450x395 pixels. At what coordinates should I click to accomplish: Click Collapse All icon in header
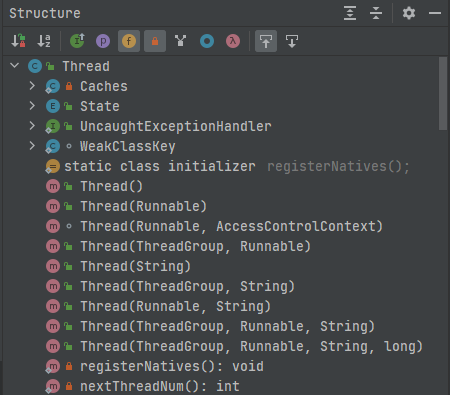[376, 13]
